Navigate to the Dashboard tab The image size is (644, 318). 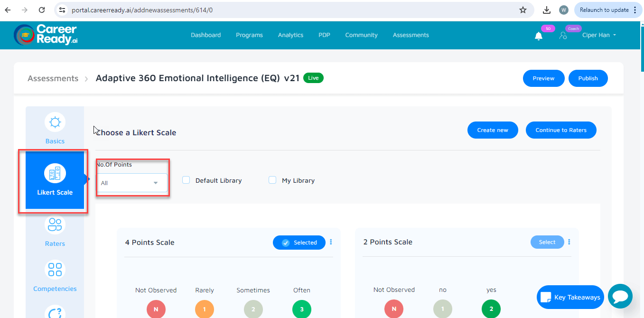[x=205, y=35]
